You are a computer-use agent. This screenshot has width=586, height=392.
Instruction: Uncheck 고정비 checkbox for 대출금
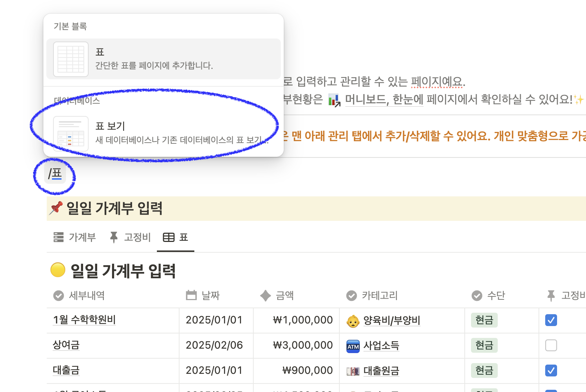551,371
